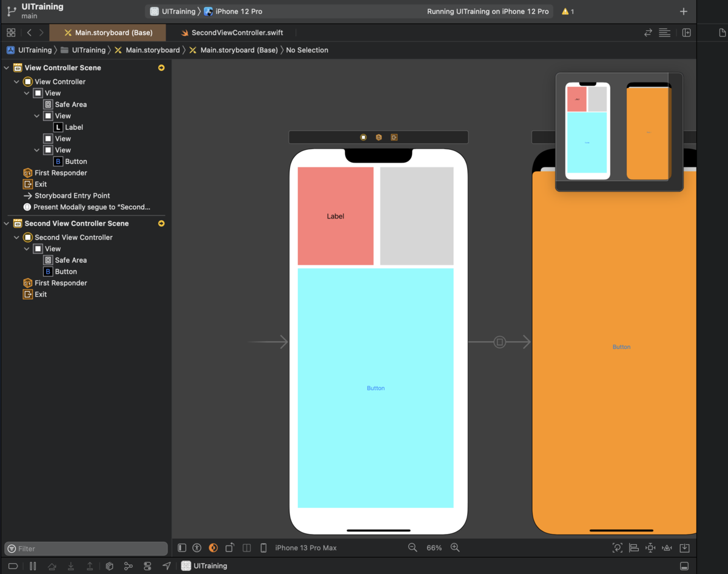728x574 pixels.
Task: Open Resolve Auto Layout Issues menu
Action: point(667,548)
